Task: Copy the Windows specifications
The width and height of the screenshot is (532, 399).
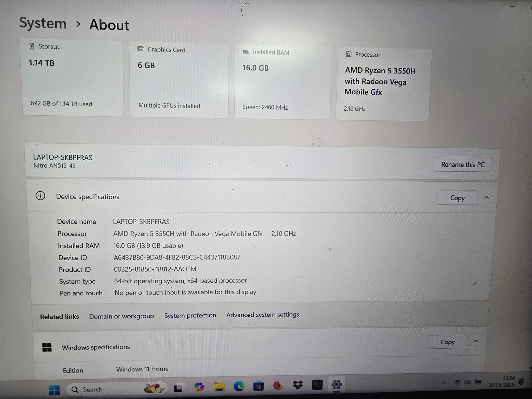Action: pos(448,342)
